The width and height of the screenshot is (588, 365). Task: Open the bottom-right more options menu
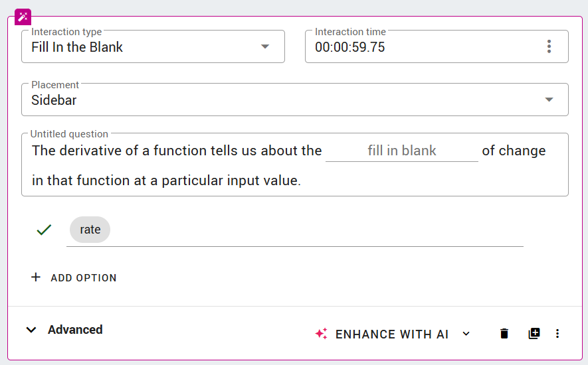[557, 333]
